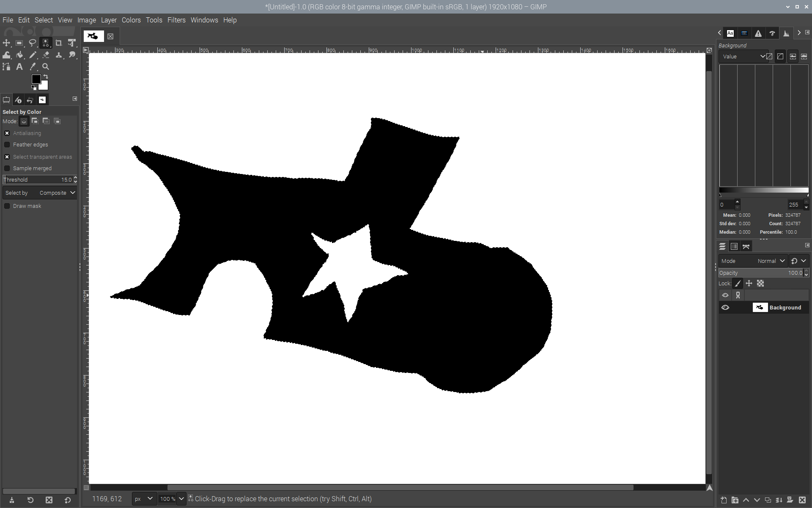This screenshot has width=812, height=508.
Task: Enable the Feather edges checkbox
Action: click(x=7, y=145)
